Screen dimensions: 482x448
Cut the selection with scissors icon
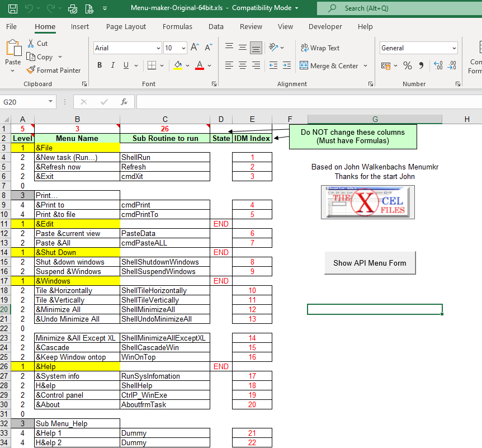(x=31, y=44)
